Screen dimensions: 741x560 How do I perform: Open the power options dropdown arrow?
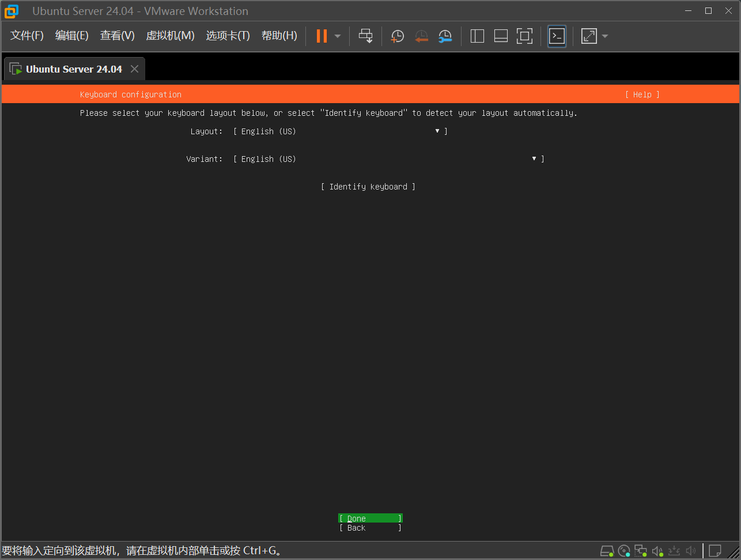(x=338, y=36)
